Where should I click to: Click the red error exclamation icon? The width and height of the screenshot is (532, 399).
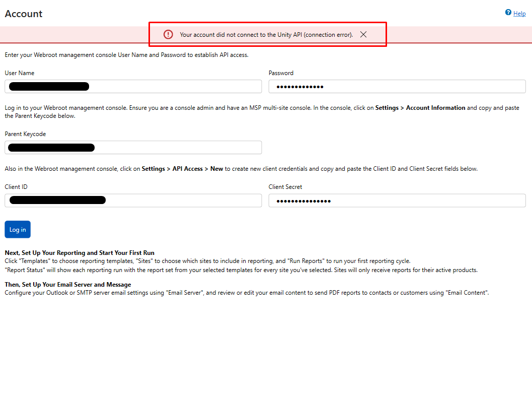click(x=168, y=34)
